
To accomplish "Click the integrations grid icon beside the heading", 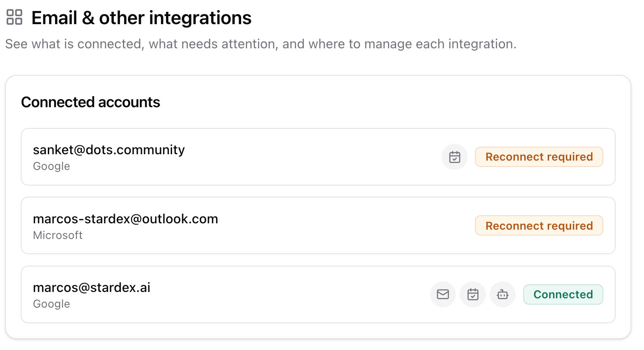I will (14, 17).
